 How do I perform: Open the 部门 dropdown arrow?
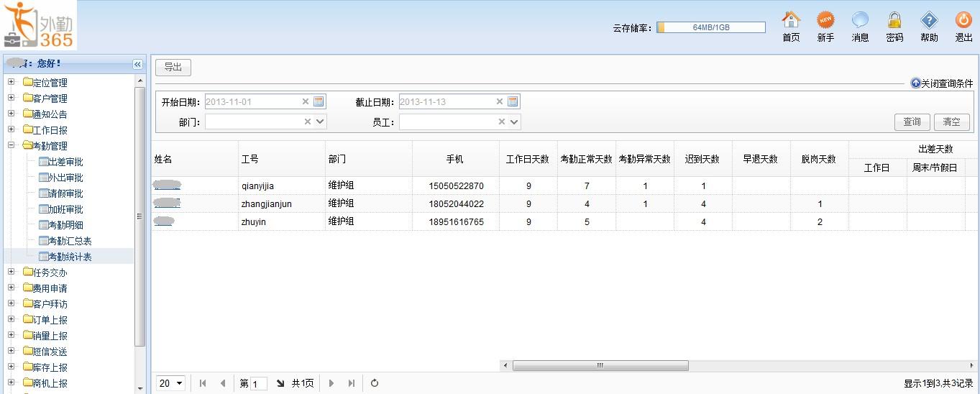pos(320,122)
